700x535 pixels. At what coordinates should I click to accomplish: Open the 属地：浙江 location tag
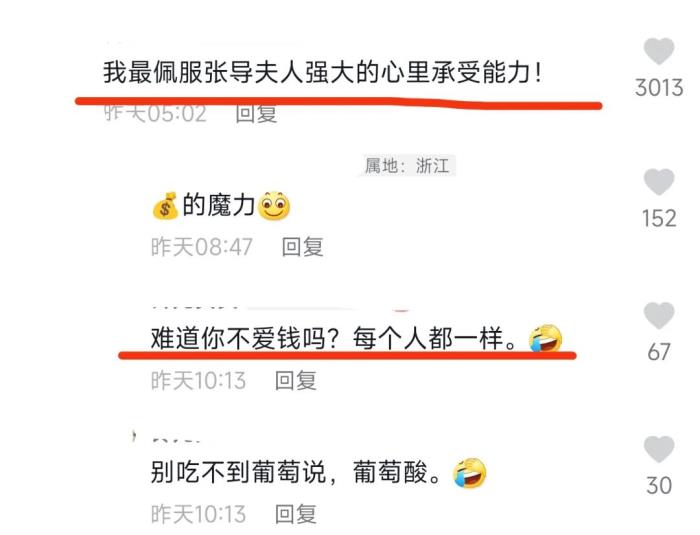407,166
